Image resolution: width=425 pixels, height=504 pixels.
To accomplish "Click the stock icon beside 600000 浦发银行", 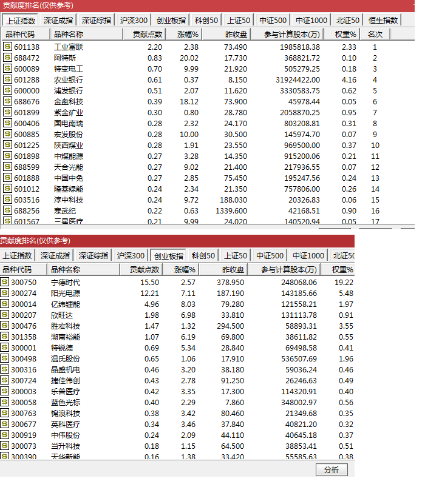I will pos(7,90).
